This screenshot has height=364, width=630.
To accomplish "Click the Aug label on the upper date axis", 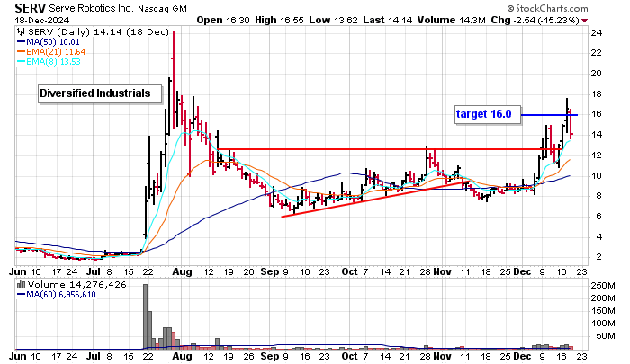I will pos(182,271).
